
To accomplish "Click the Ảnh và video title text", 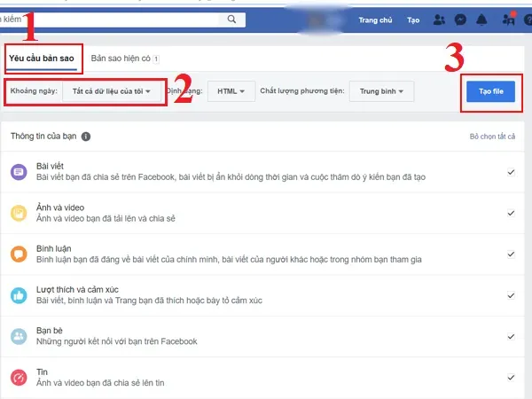I will [60, 207].
